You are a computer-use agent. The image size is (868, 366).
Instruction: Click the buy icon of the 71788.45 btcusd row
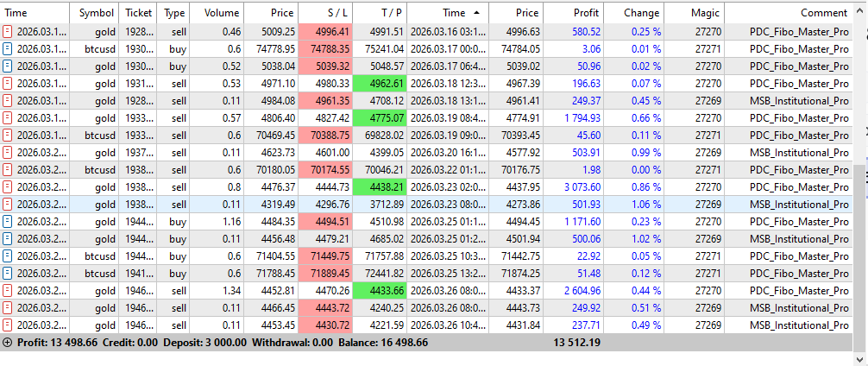click(x=8, y=274)
